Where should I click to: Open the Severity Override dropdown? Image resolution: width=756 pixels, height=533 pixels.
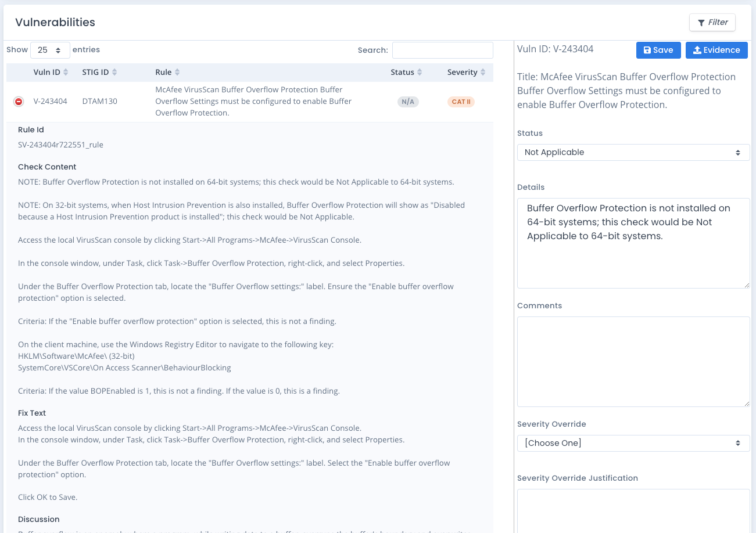click(633, 443)
